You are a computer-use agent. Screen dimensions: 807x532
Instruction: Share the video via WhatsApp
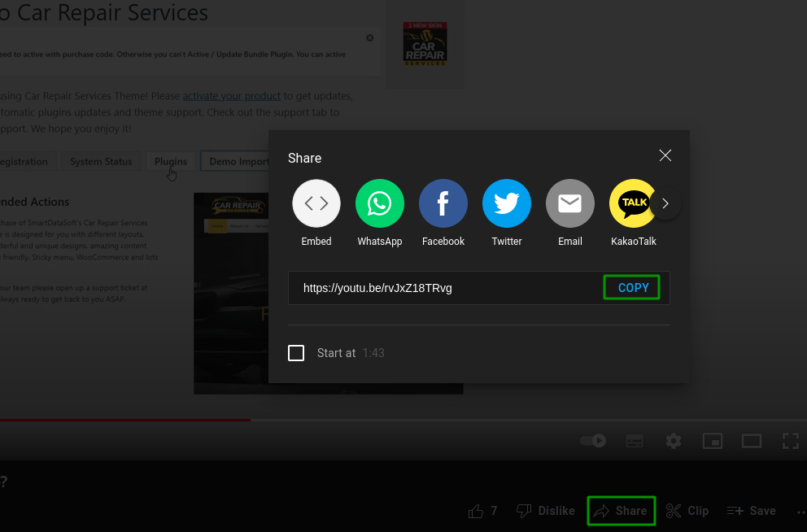380,203
